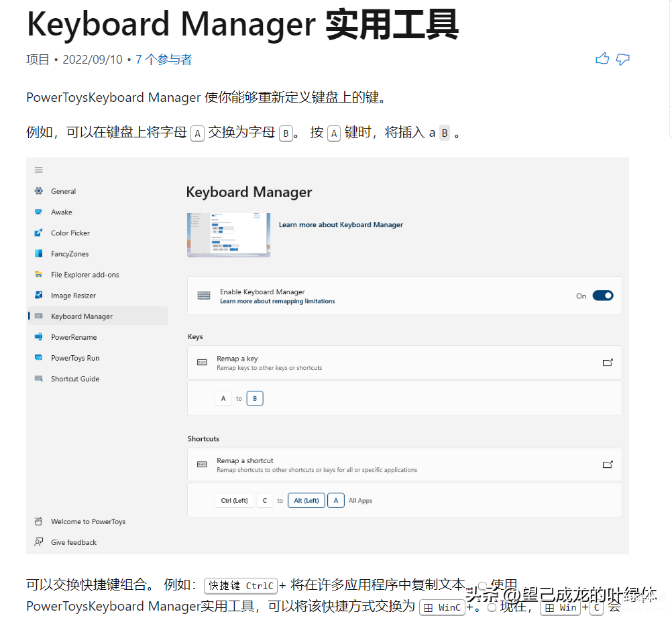Click the Awake cup icon
The width and height of the screenshot is (672, 618).
39,212
